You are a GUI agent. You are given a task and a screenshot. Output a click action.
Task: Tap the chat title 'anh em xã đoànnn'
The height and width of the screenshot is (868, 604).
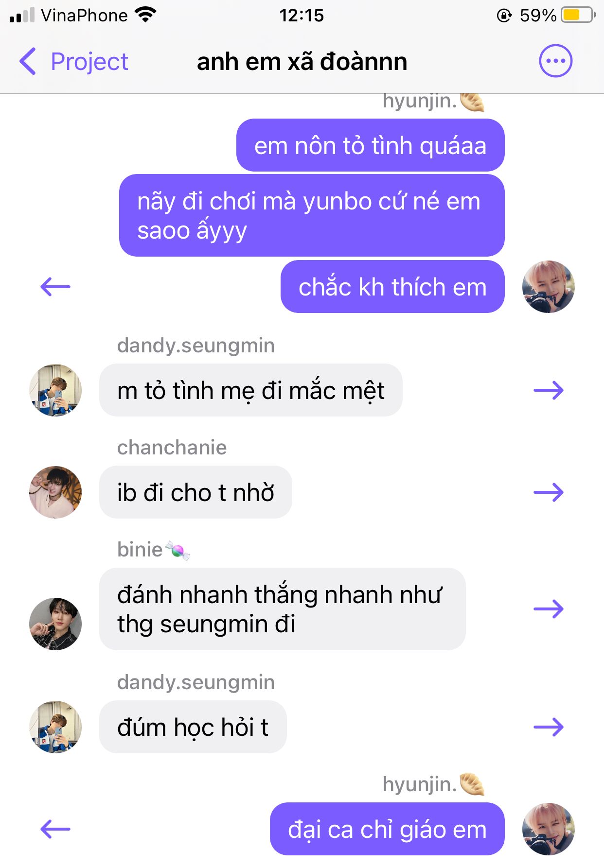(302, 62)
